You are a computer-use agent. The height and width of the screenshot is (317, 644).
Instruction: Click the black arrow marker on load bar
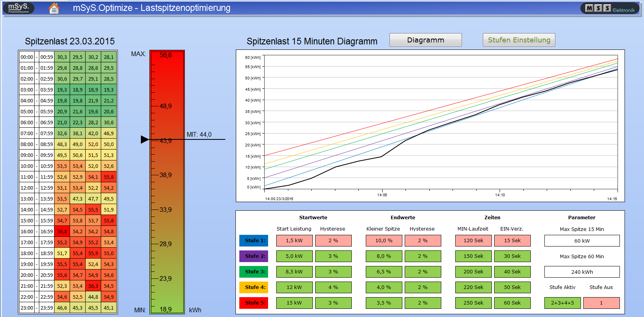[x=144, y=139]
